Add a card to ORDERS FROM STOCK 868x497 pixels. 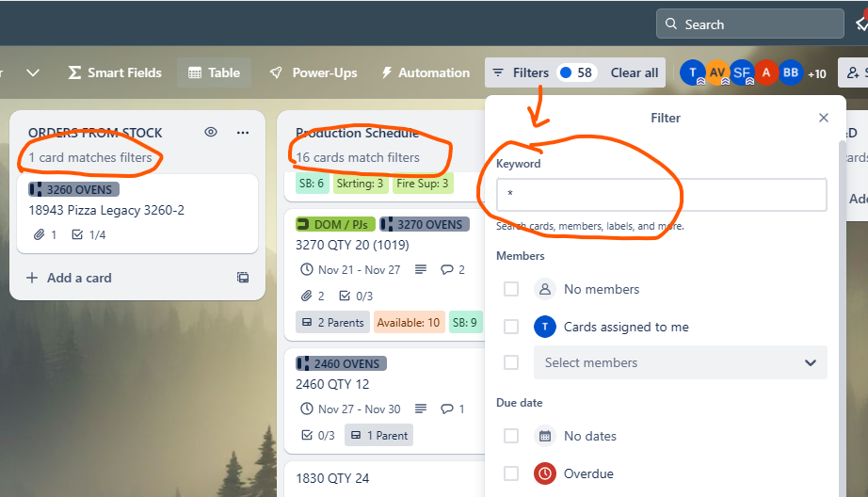[x=70, y=278]
